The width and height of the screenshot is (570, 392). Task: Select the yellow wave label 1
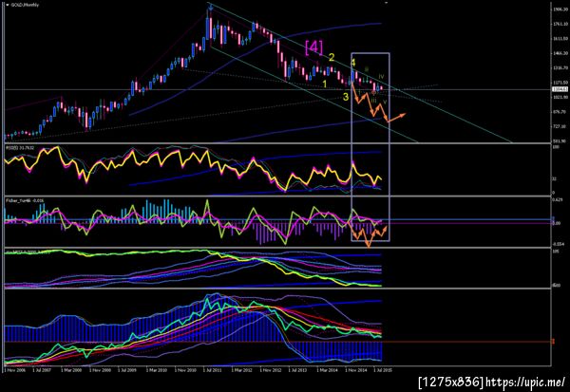tap(325, 84)
